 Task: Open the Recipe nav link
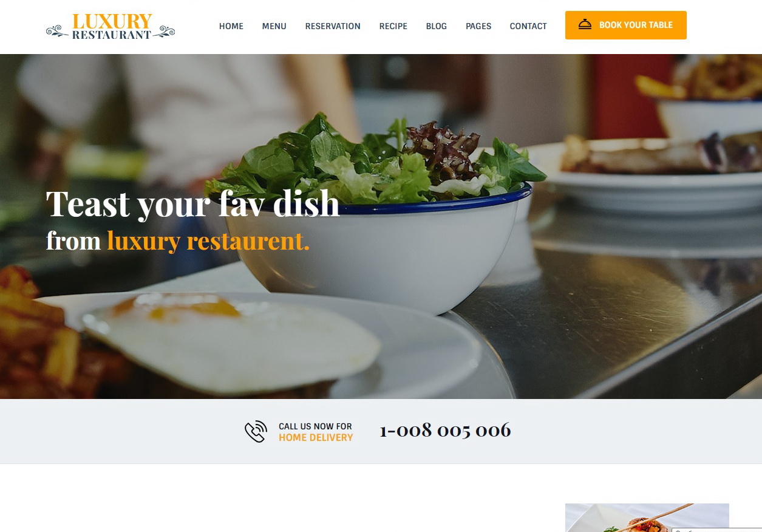(x=393, y=26)
